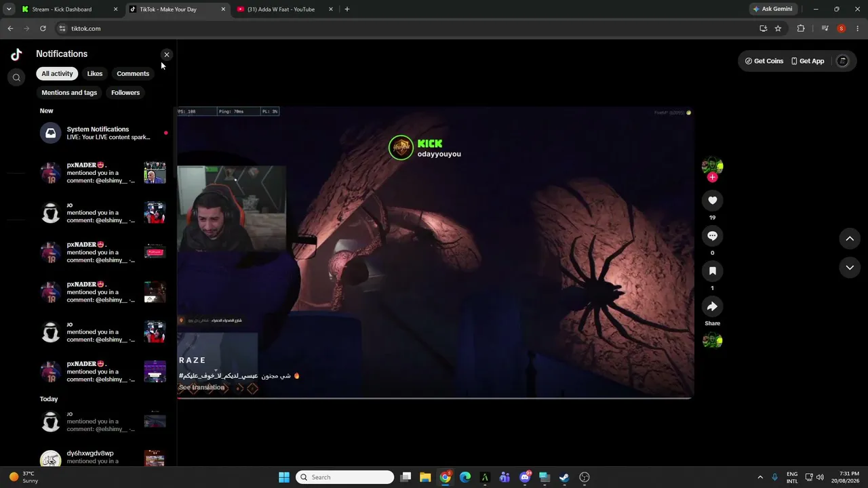Expand the hidden system tray icons
Screen dimensions: 868x488
760,477
